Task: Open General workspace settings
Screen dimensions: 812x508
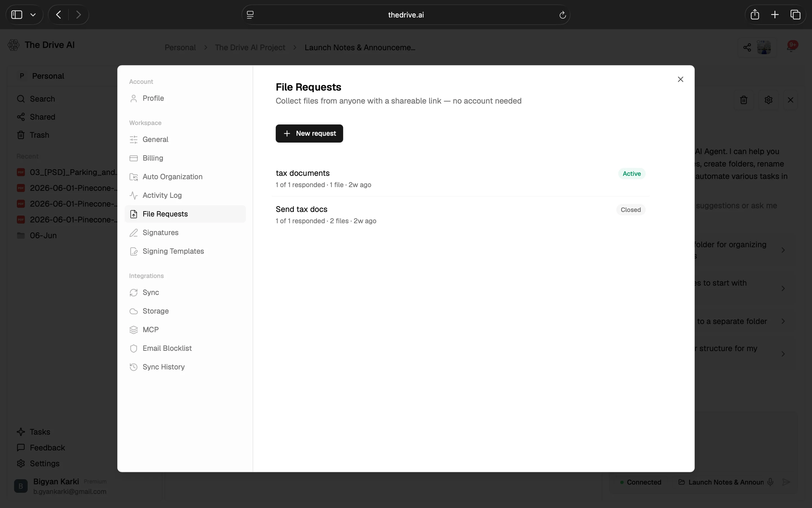Action: pyautogui.click(x=185, y=139)
